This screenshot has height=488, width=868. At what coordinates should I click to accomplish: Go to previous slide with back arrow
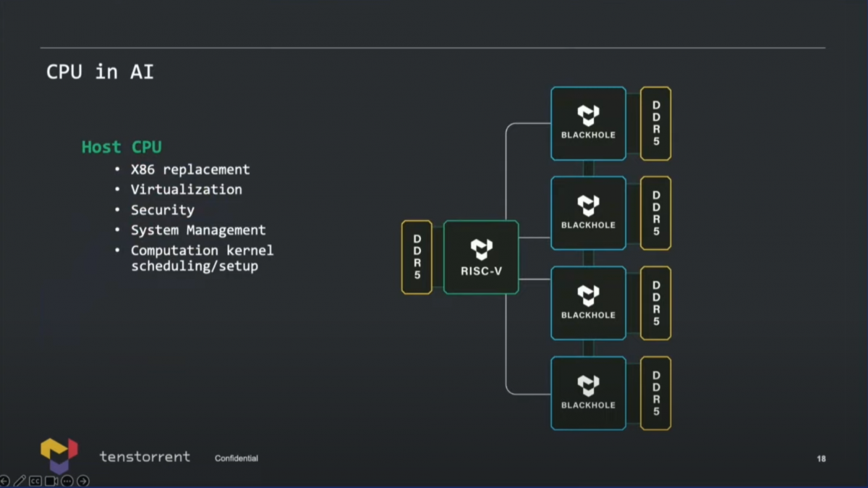4,481
